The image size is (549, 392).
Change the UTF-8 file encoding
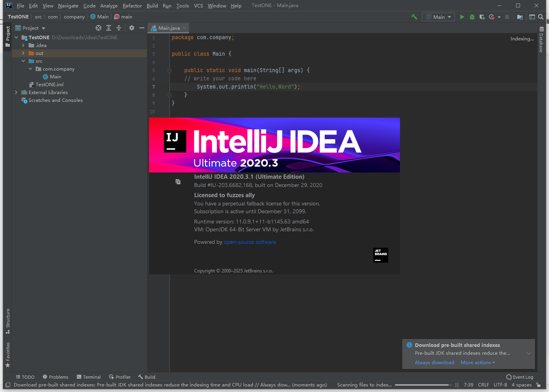(500, 385)
